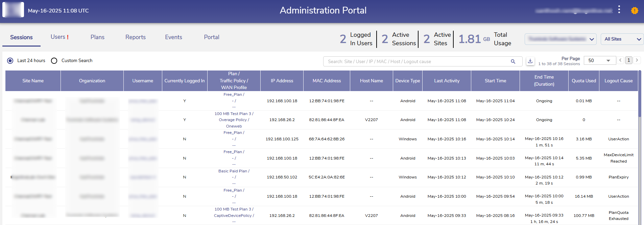The height and width of the screenshot is (225, 644).
Task: Expand the Per Page 50 dropdown
Action: pyautogui.click(x=599, y=60)
